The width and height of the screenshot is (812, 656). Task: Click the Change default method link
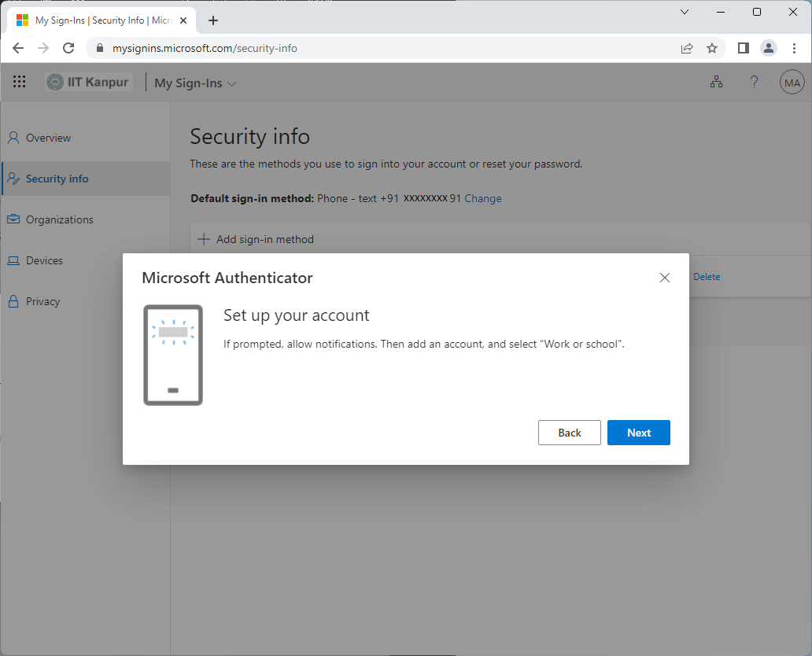[482, 198]
